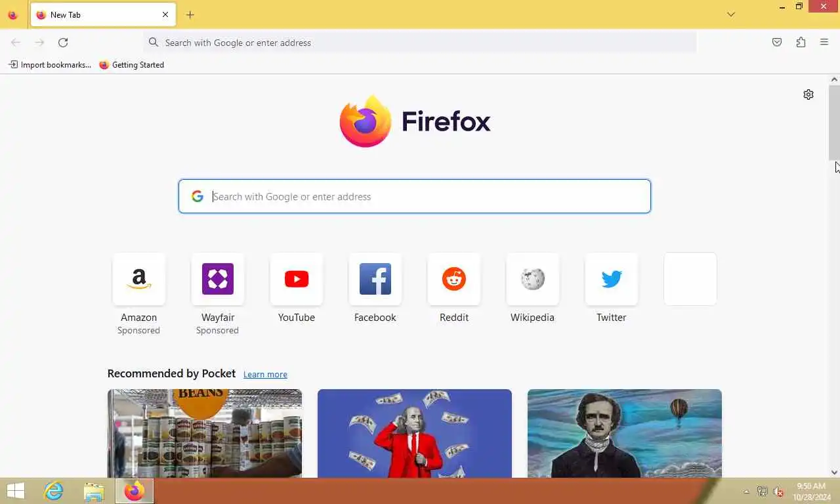Open the Wikipedia shortcut tile
Image resolution: width=840 pixels, height=504 pixels.
(x=532, y=279)
